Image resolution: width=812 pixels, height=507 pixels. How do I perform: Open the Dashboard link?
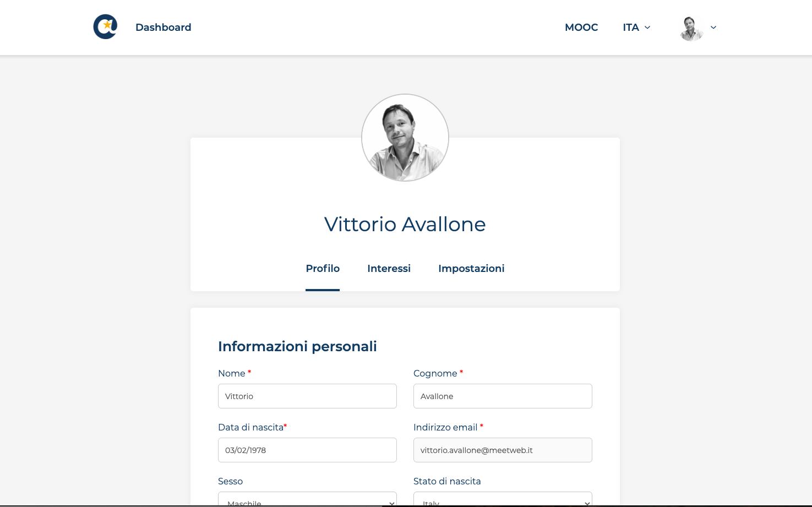(x=163, y=28)
